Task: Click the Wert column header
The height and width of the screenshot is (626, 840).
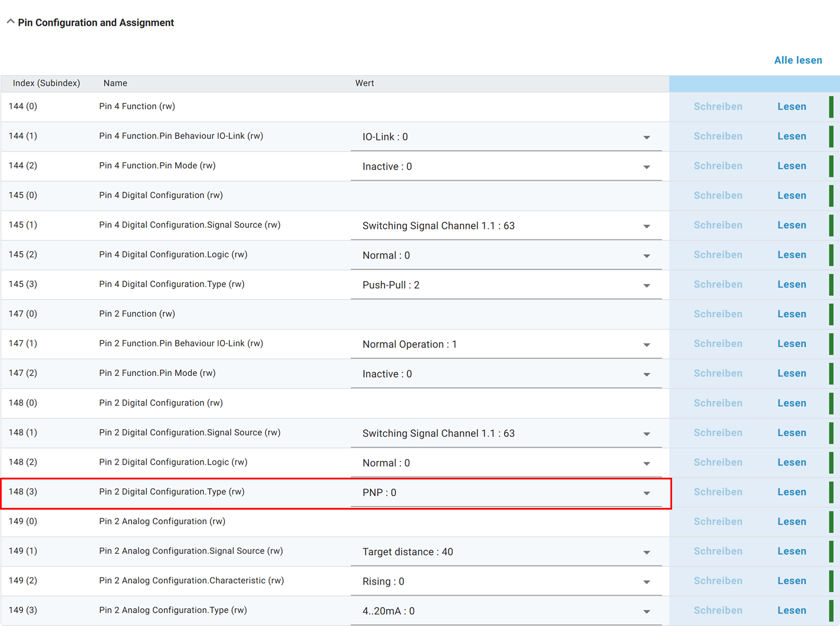Action: [x=364, y=83]
